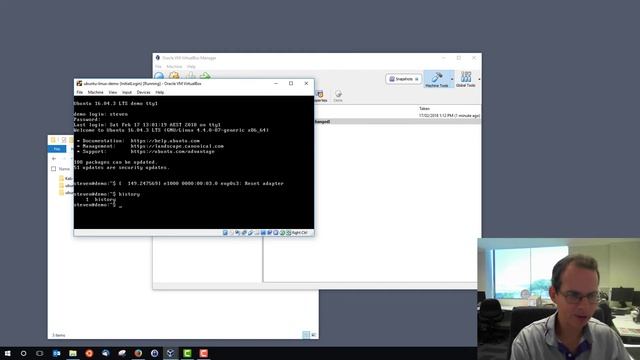This screenshot has width=640, height=360.
Task: Click the VM window title bar icon
Action: (x=79, y=83)
